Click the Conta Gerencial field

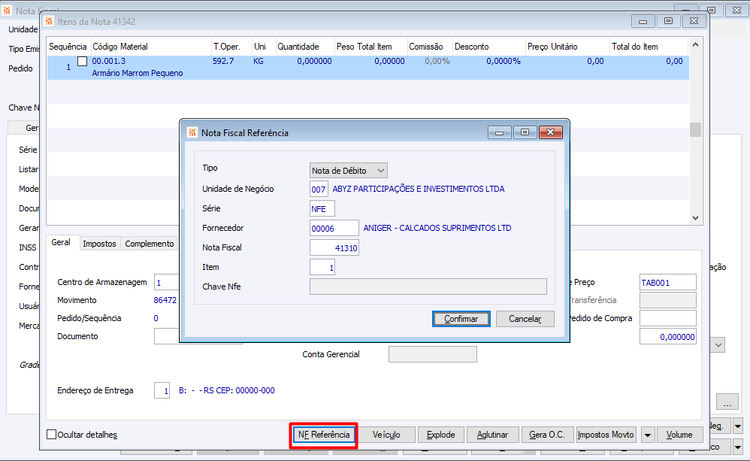click(x=432, y=354)
